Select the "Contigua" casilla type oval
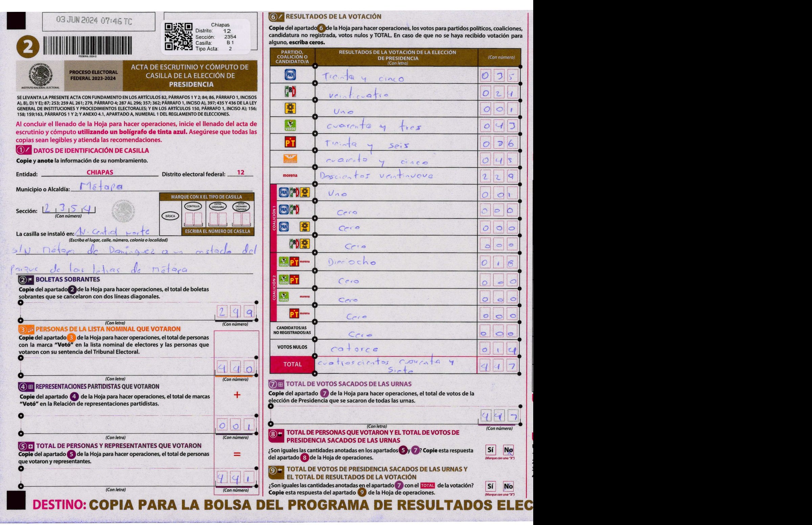The height and width of the screenshot is (525, 812). (193, 207)
